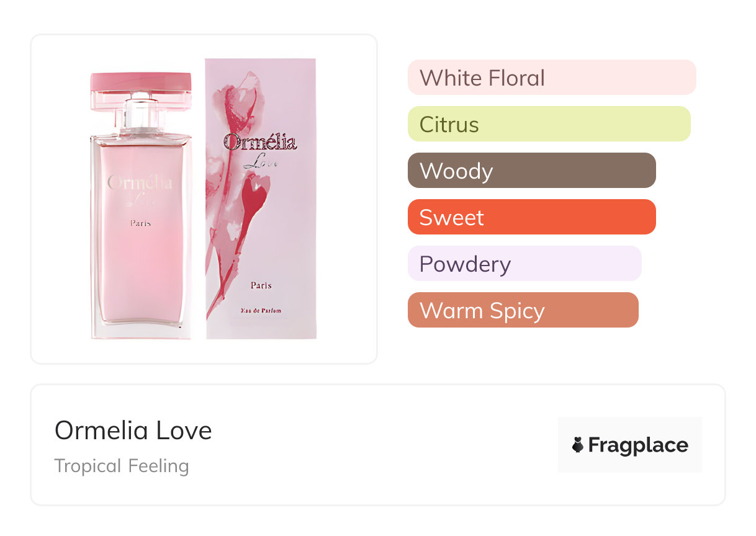Click the Fragplace brand name text

pos(638,445)
